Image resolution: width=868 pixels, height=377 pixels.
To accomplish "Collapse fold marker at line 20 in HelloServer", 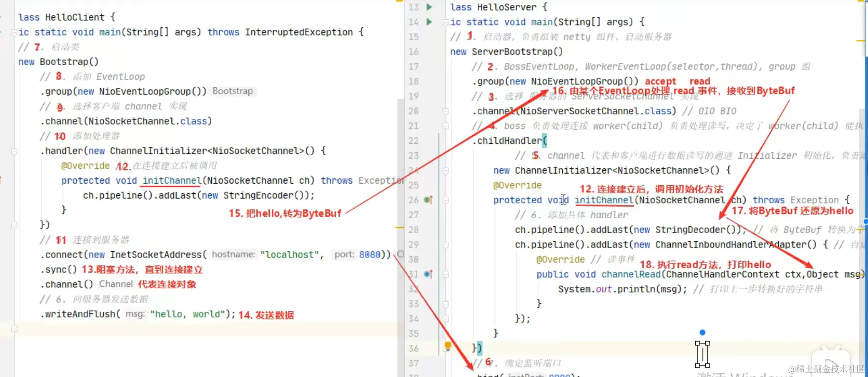I will pyautogui.click(x=446, y=111).
